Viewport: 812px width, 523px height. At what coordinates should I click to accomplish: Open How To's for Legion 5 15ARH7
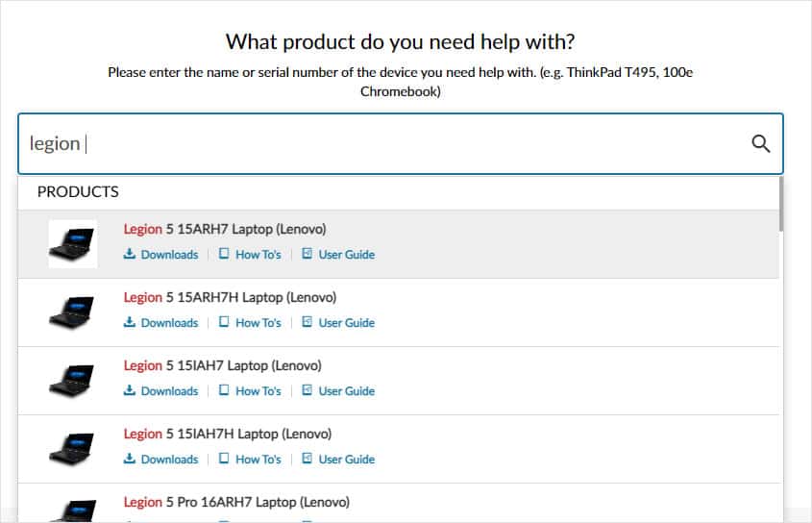[250, 255]
